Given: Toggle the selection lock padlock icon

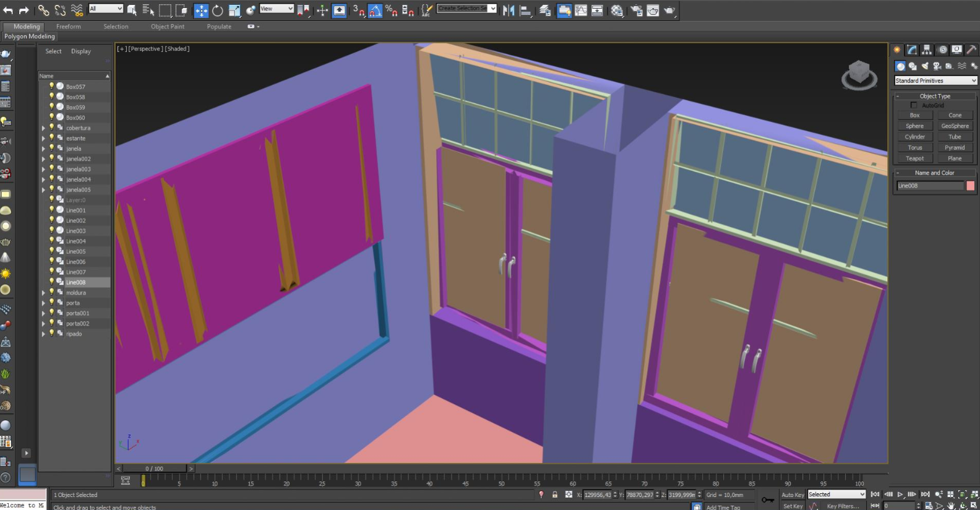Looking at the screenshot, I should click(x=555, y=495).
